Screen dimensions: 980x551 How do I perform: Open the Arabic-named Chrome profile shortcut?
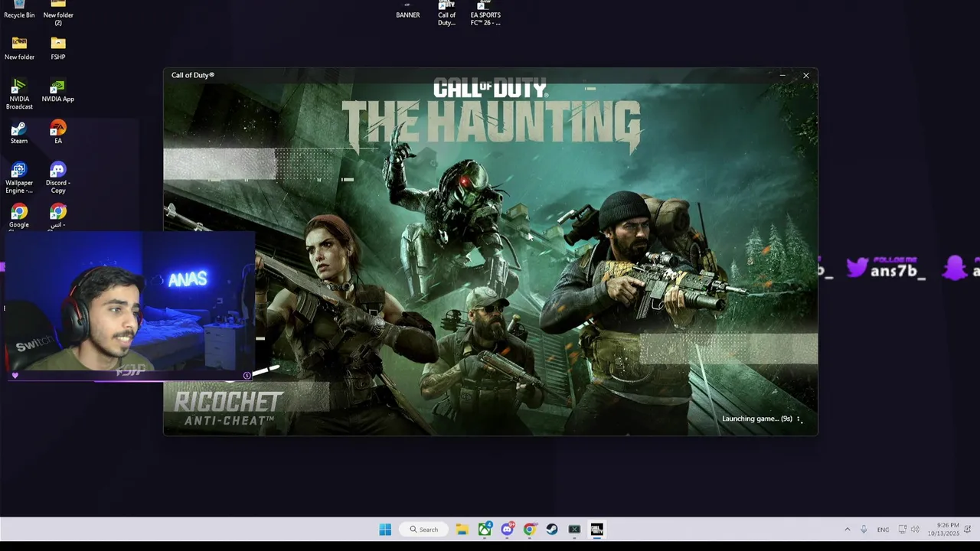58,216
